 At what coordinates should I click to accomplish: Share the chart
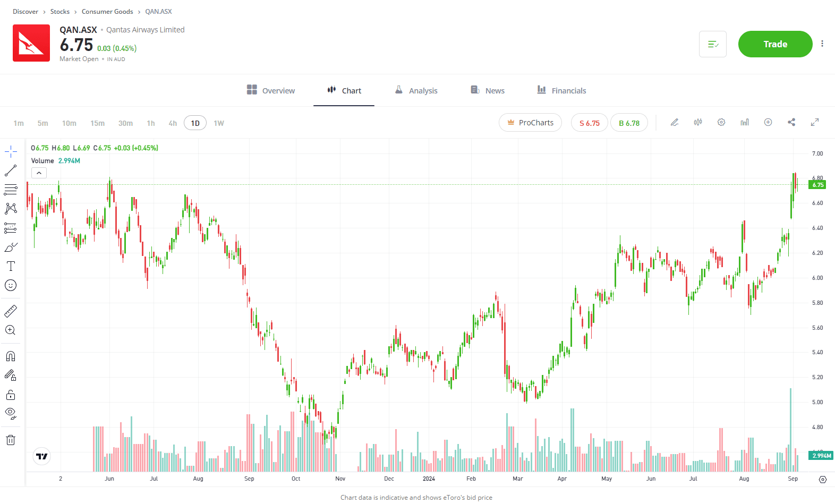coord(791,122)
